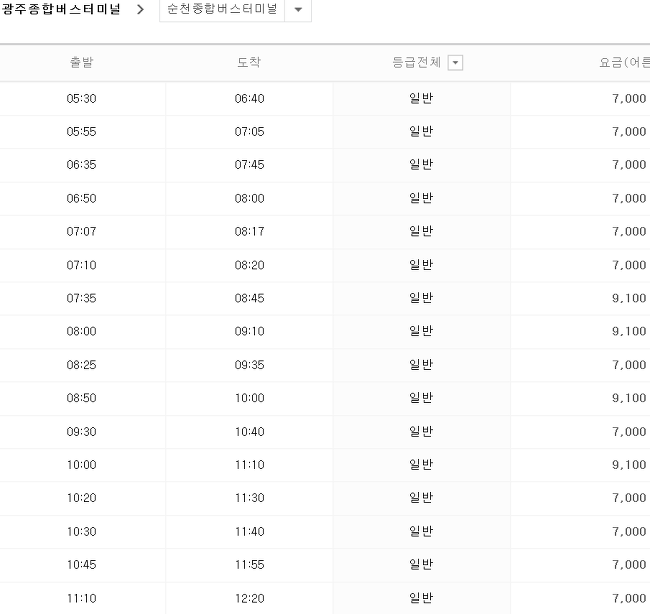Select the 10:30 departure time
Image resolution: width=650 pixels, height=614 pixels.
tap(81, 532)
